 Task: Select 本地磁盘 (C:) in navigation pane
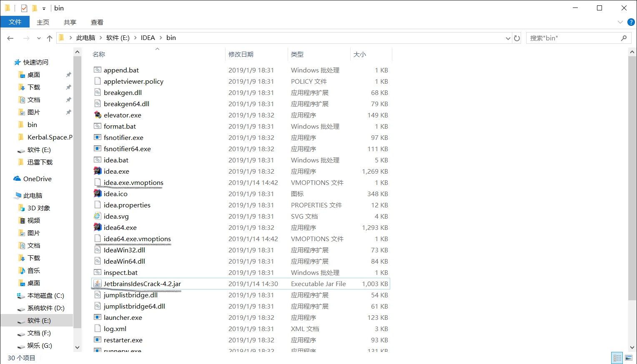point(46,295)
